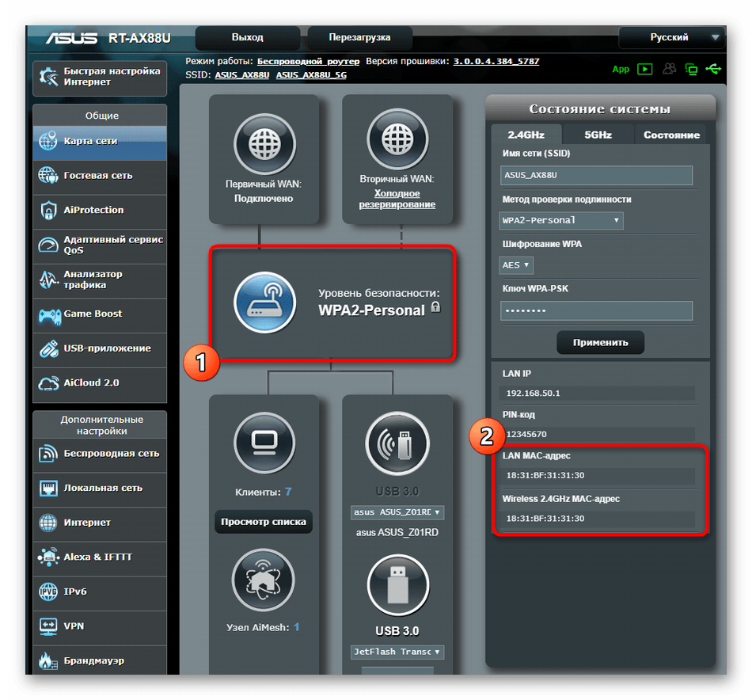
Task: Click the Просмотр списка button
Action: click(x=264, y=522)
